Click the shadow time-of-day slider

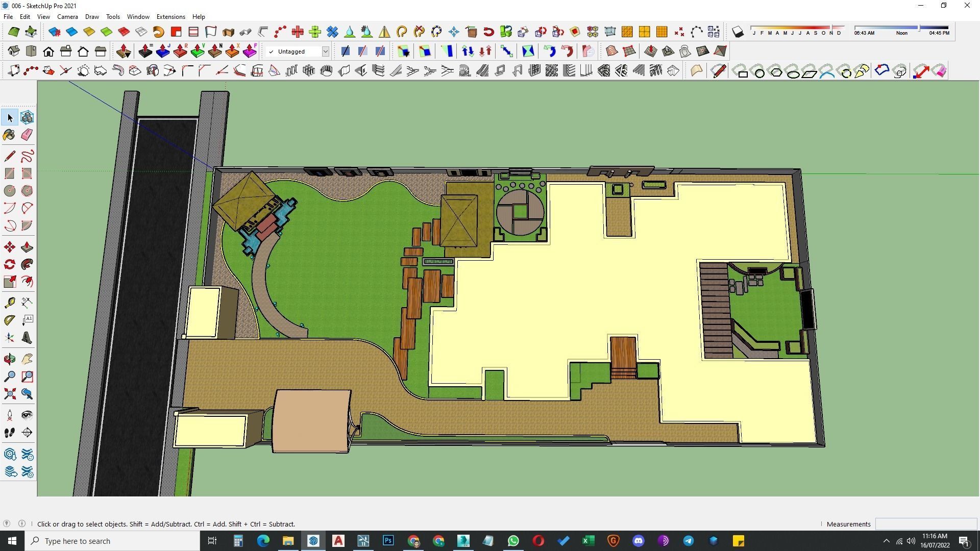tap(901, 28)
